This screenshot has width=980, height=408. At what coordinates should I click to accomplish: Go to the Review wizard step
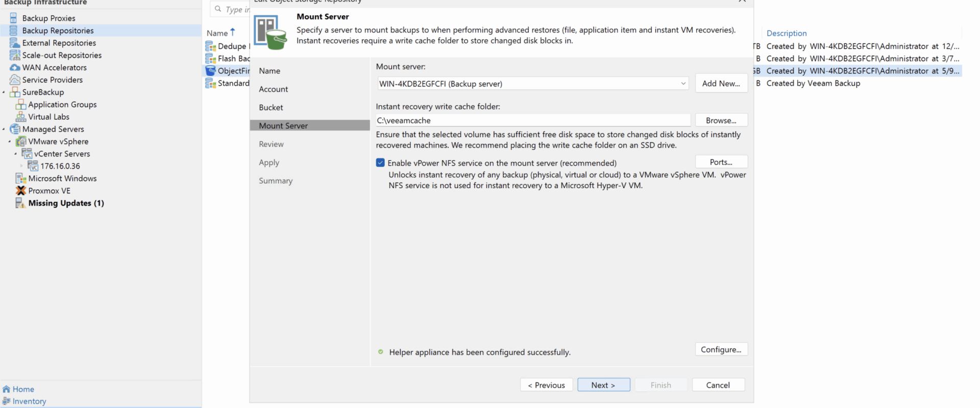click(x=271, y=144)
